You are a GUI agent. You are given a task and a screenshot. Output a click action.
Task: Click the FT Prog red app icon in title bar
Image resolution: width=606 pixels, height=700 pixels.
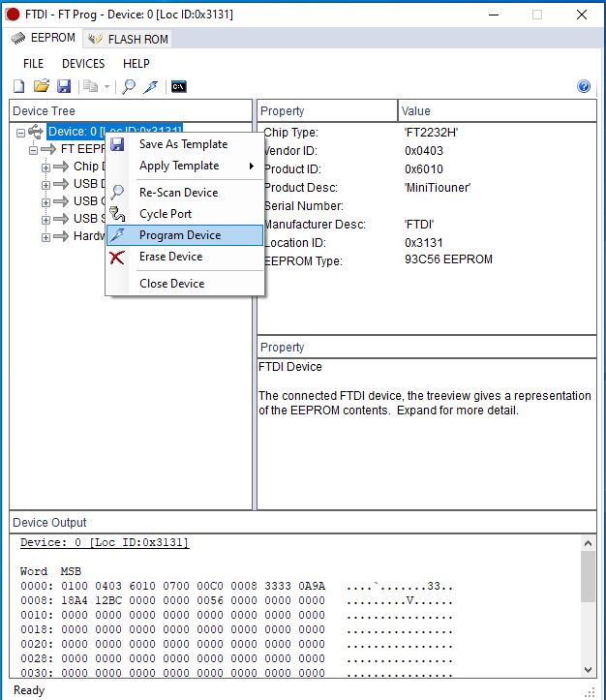tap(13, 15)
